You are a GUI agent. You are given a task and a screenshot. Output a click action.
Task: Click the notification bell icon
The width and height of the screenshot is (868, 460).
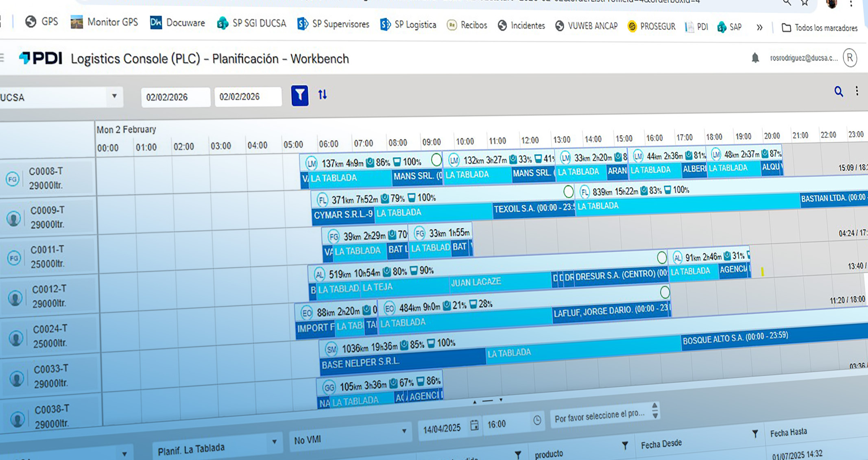[x=755, y=58]
